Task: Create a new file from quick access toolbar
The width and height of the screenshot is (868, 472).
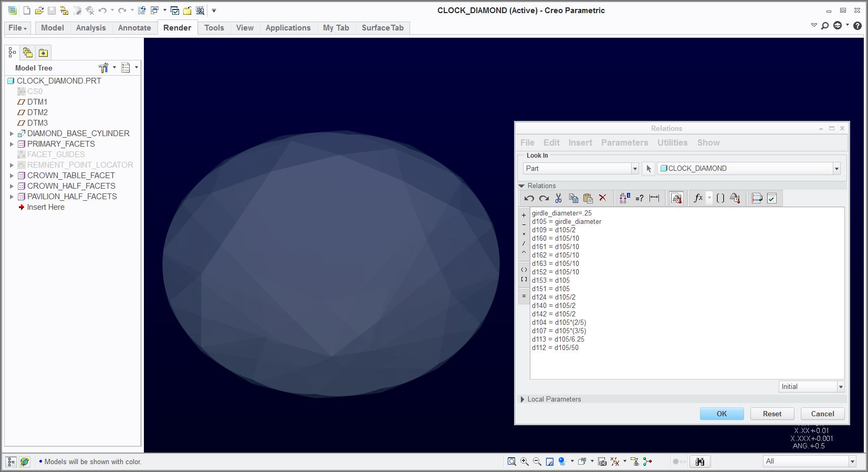Action: [27, 11]
